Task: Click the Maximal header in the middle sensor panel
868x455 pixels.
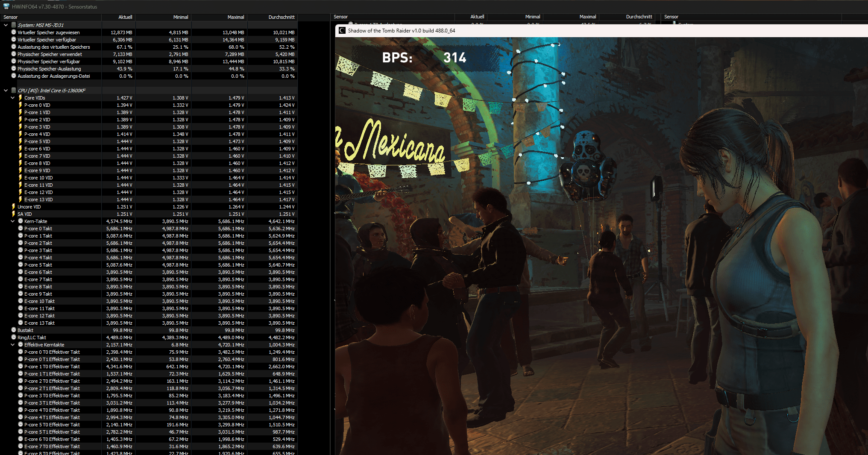Action: click(571, 17)
